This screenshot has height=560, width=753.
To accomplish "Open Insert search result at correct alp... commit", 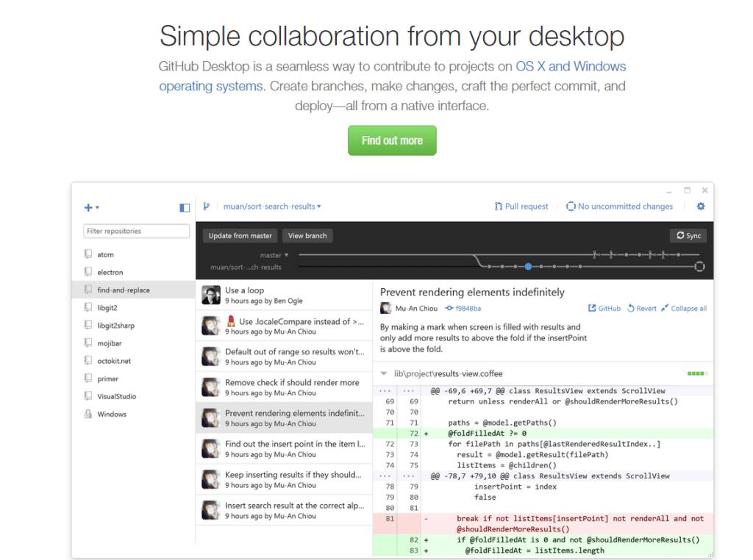I will pos(285,510).
